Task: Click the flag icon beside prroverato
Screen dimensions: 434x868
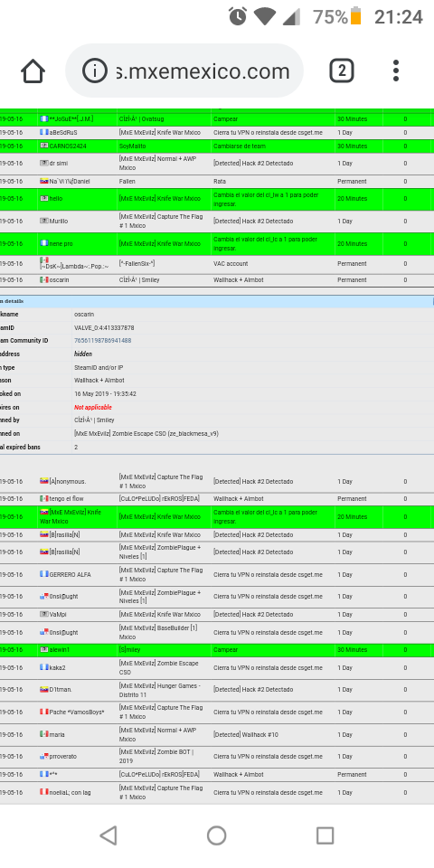Action: (x=44, y=756)
